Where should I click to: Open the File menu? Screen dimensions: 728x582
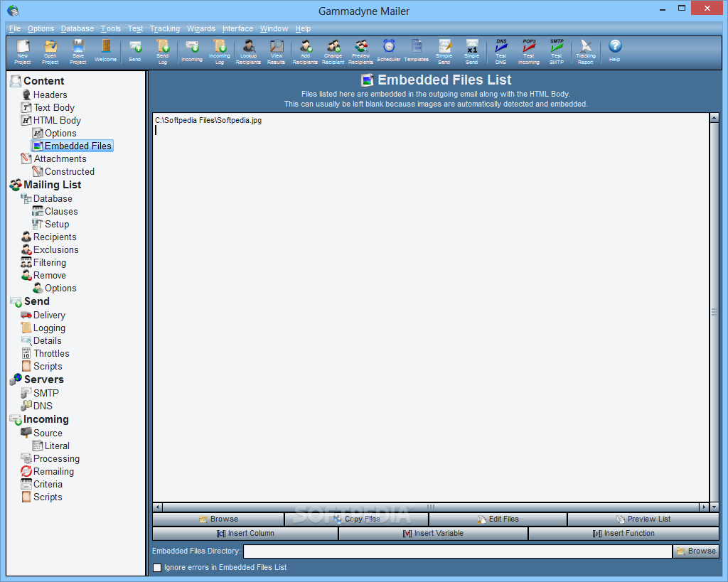coord(15,28)
